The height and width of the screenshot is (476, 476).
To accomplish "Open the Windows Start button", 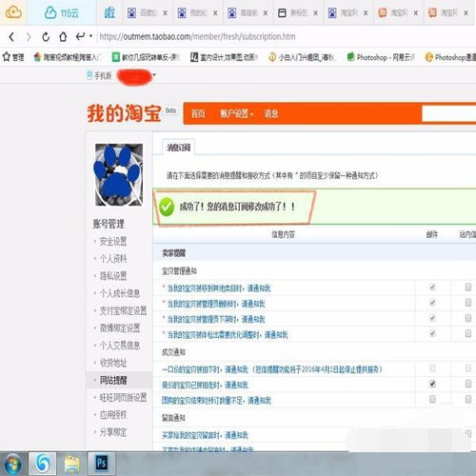I will coord(12,464).
